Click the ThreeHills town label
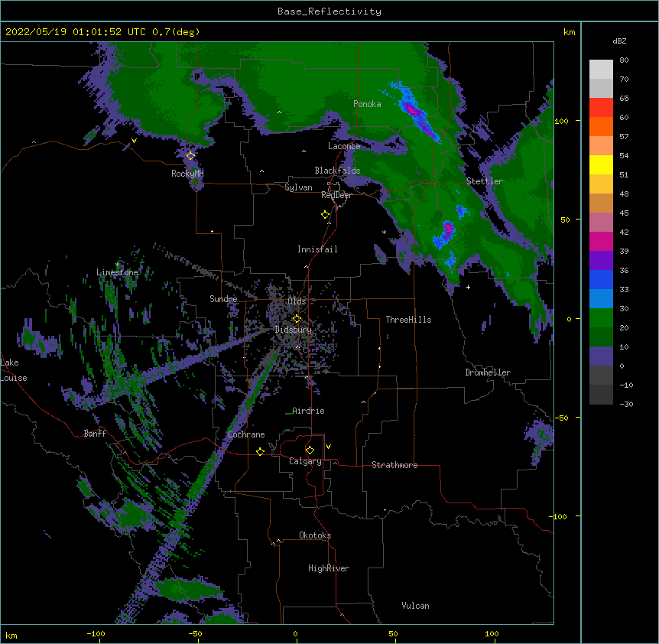Screen dimensions: 659x644 click(x=408, y=320)
